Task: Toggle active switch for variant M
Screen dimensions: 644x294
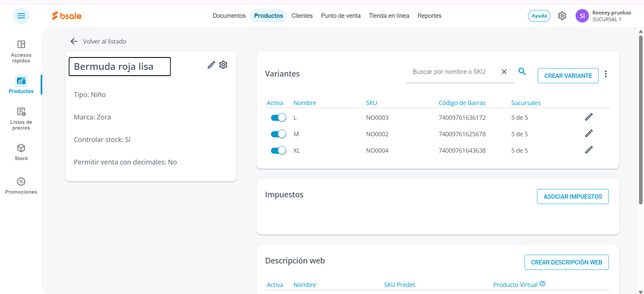Action: coord(278,134)
